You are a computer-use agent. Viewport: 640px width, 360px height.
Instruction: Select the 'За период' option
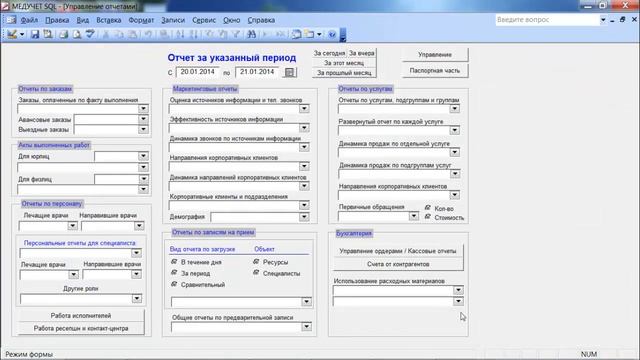174,273
